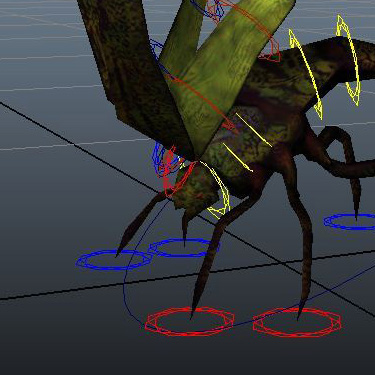
Task: Select the lower yellow thorax control line
Action: click(x=237, y=157)
